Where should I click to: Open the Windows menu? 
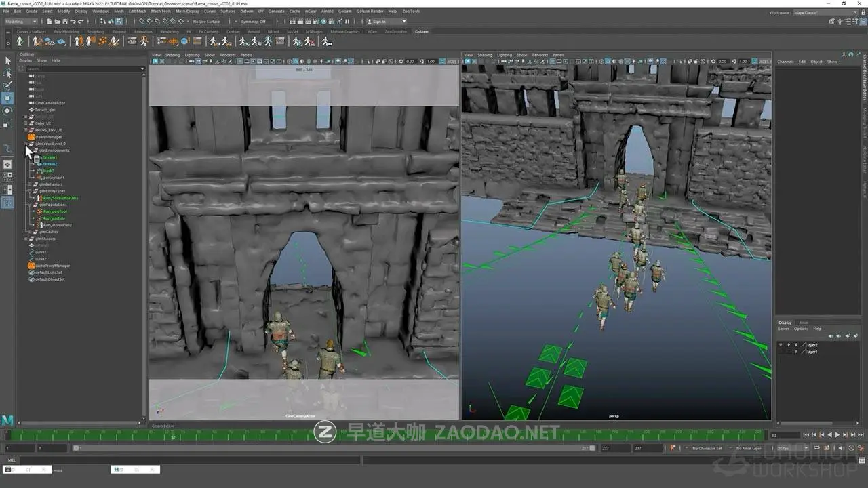(100, 12)
